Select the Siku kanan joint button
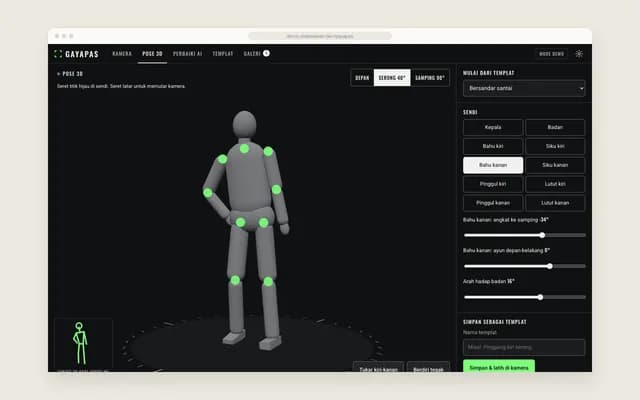Screen dimensions: 640x400 [x=555, y=165]
